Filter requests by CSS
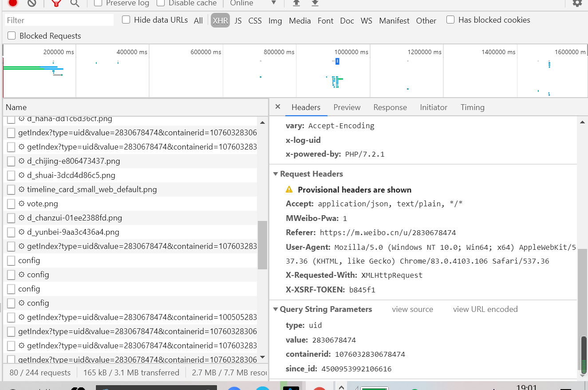 click(x=255, y=20)
